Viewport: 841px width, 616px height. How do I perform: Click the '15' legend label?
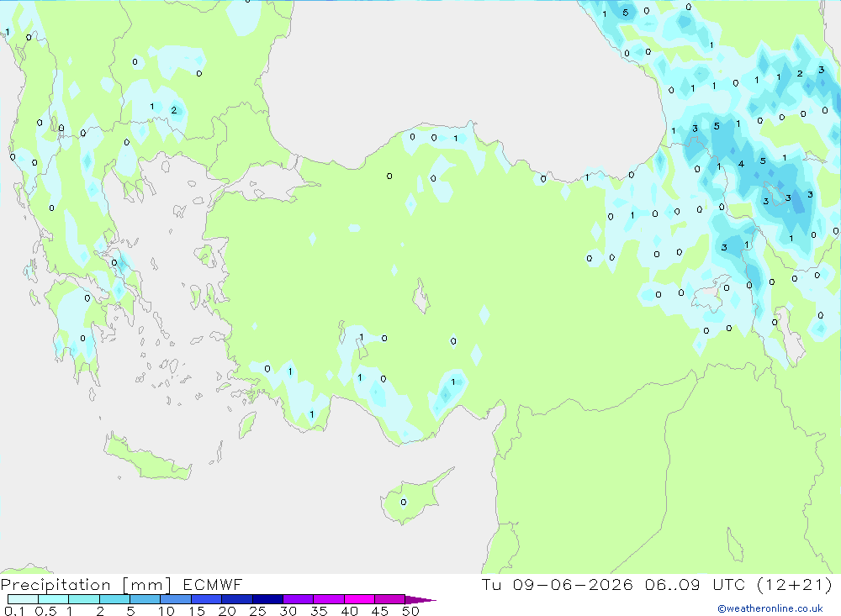[197, 611]
